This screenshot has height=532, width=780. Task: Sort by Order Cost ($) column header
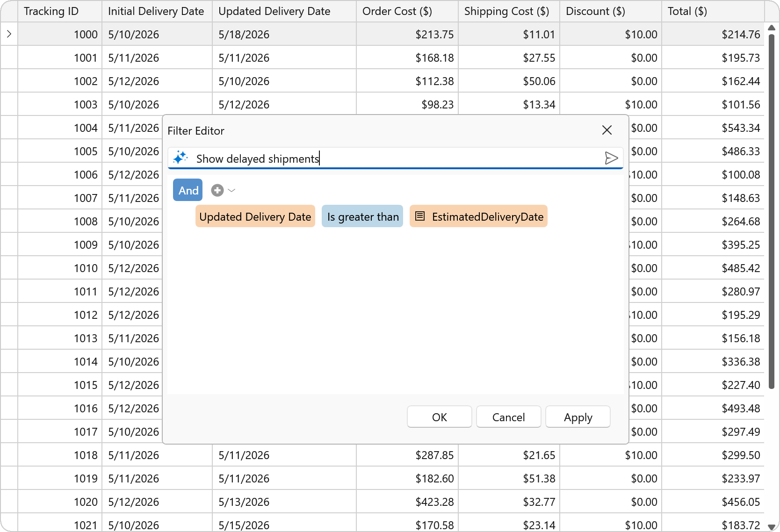407,11
